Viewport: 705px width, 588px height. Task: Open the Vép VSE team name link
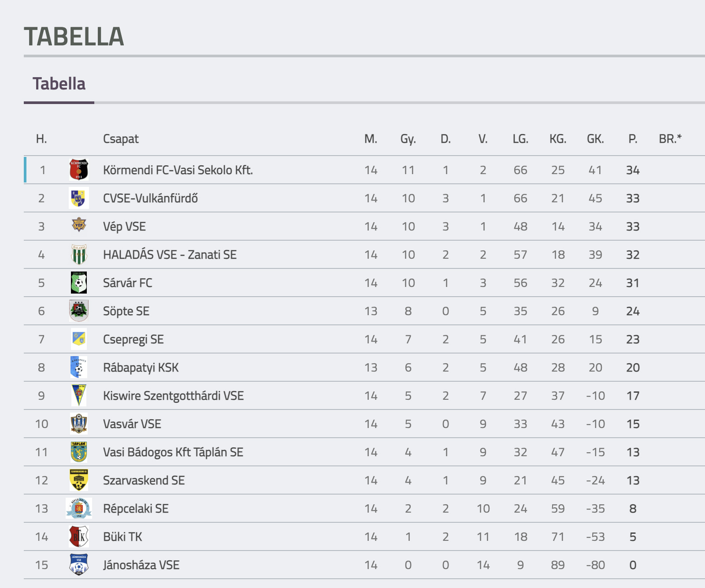click(x=124, y=227)
